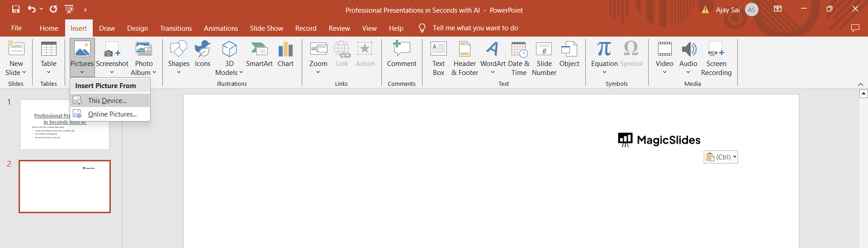The image size is (868, 248).
Task: Select Online Pictures menu option
Action: [112, 114]
